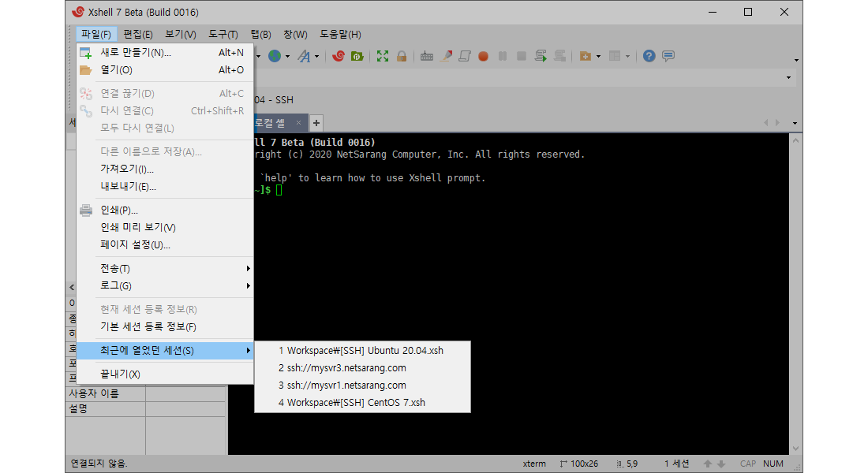Toggle full screen with green arrows icon

tap(383, 56)
